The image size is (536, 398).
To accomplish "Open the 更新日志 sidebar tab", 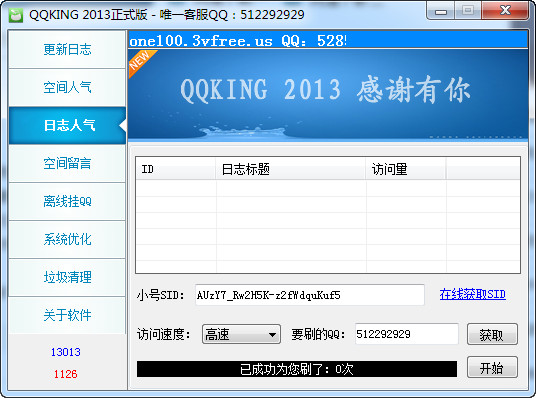I will [67, 49].
